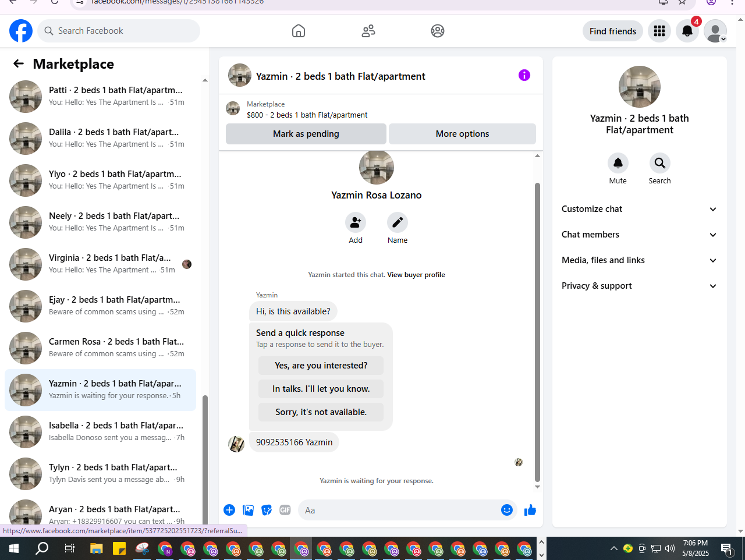Expand Privacy & support section

[x=639, y=286]
